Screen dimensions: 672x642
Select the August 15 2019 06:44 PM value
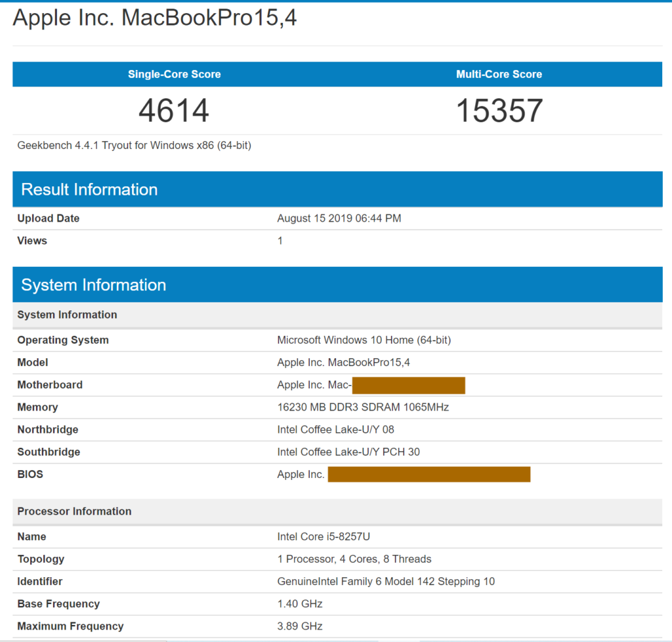339,218
